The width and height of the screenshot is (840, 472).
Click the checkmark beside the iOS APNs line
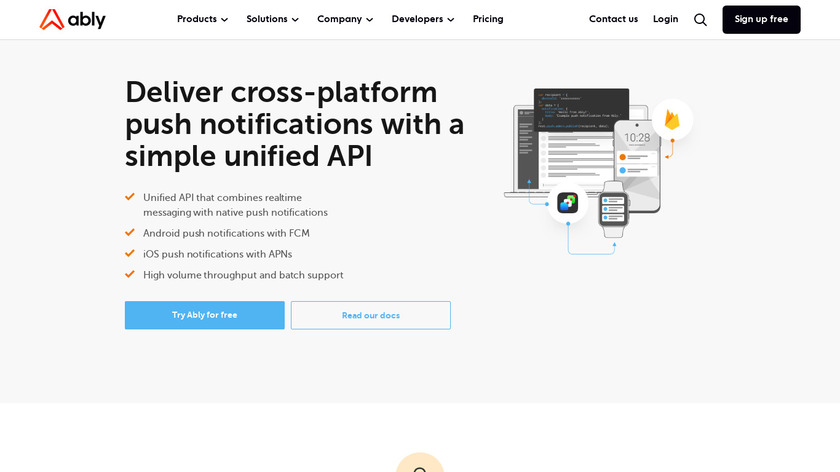(130, 253)
